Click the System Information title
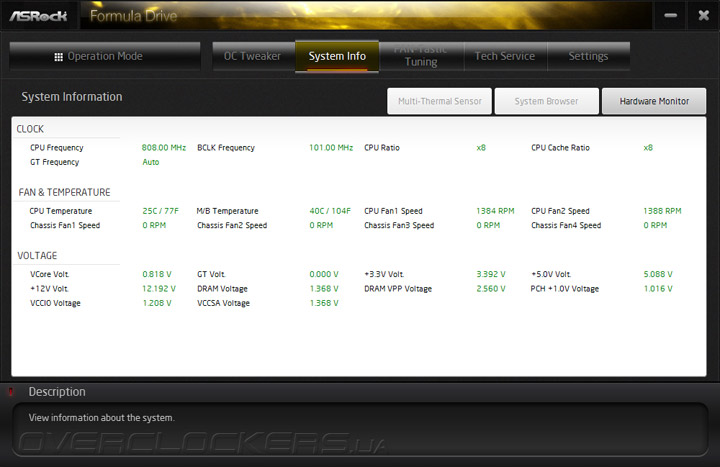The image size is (720, 467). click(72, 97)
